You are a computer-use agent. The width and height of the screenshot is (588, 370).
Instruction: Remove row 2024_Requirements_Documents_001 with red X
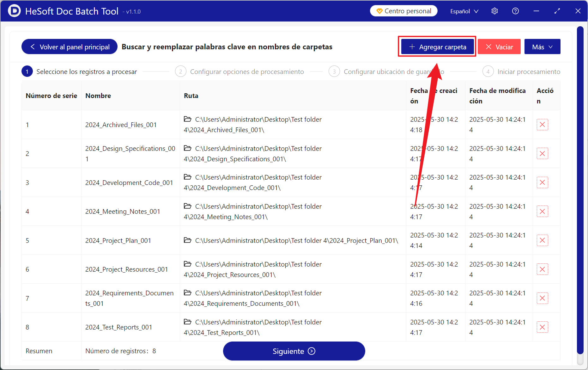[542, 298]
